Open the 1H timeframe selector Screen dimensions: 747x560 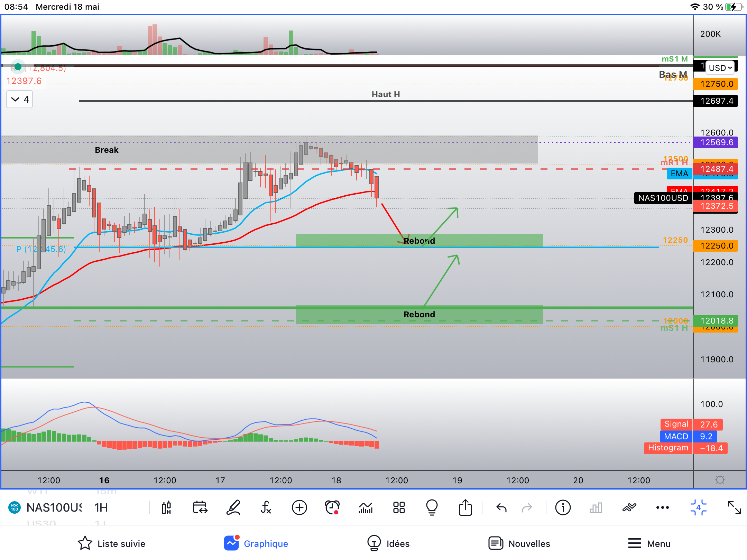[x=101, y=507]
